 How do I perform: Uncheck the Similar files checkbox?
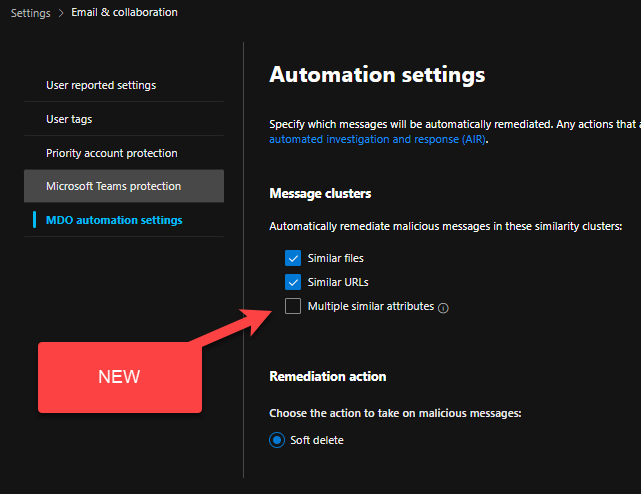tap(293, 258)
